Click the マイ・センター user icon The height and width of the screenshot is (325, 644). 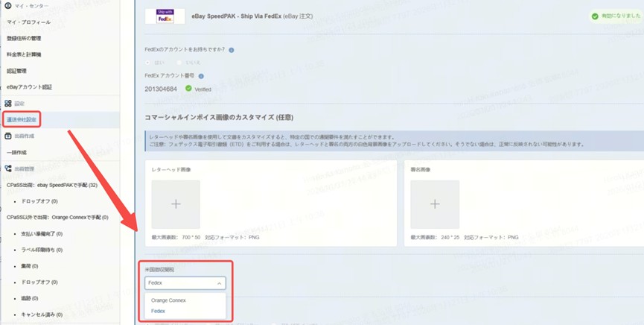click(x=7, y=6)
